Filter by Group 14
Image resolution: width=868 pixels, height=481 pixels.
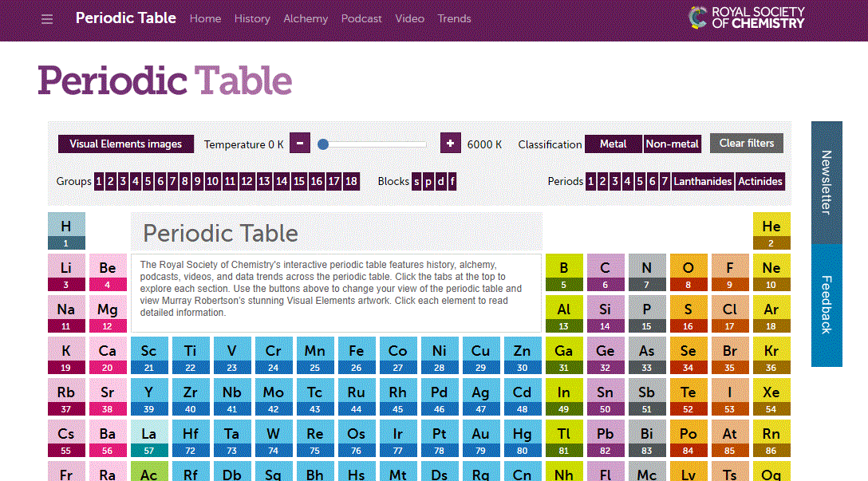(282, 182)
